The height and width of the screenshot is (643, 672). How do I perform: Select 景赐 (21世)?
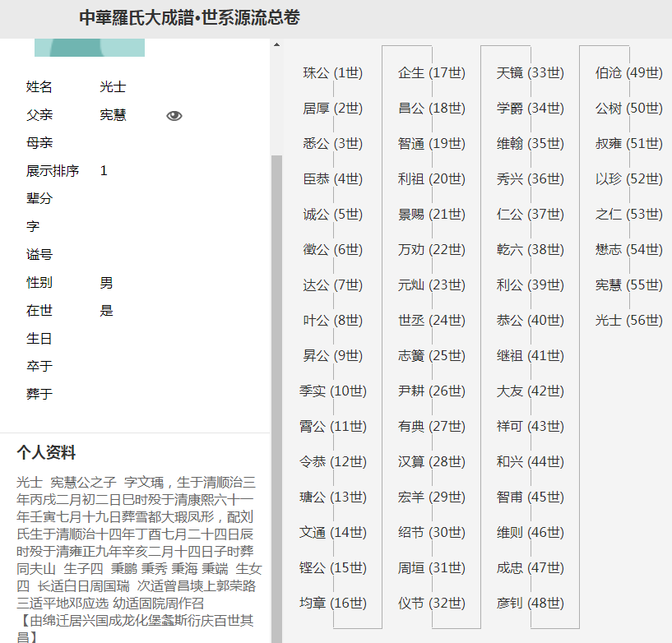[432, 214]
